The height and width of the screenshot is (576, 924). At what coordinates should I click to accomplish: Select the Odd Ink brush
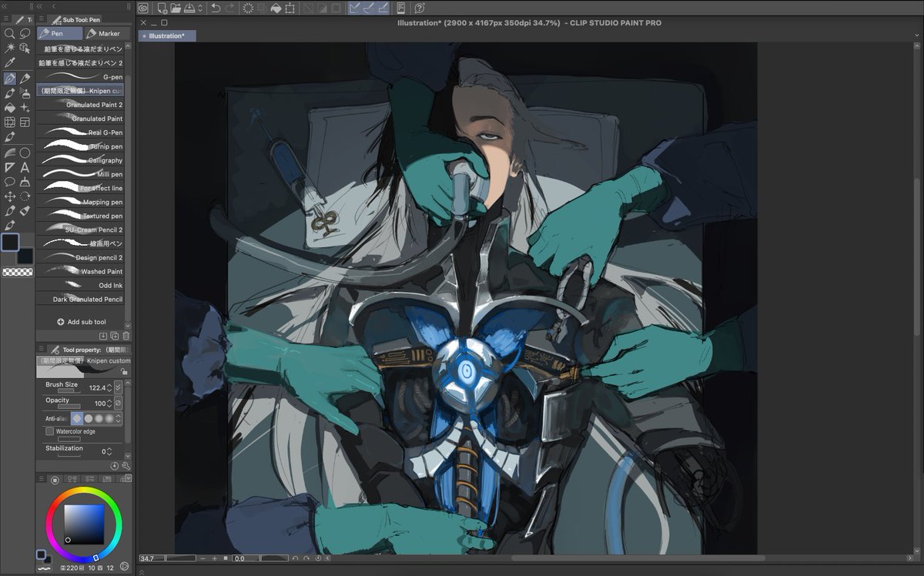tap(80, 285)
